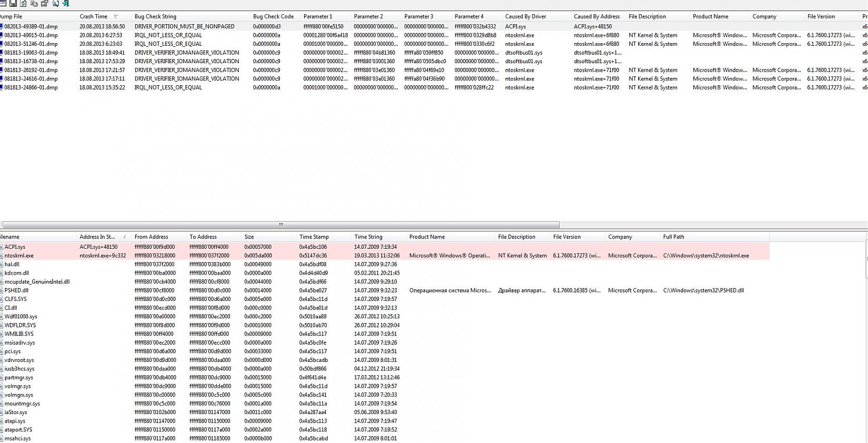Click the C:\Windows\system32\PSHED.dll full path

pyautogui.click(x=703, y=290)
